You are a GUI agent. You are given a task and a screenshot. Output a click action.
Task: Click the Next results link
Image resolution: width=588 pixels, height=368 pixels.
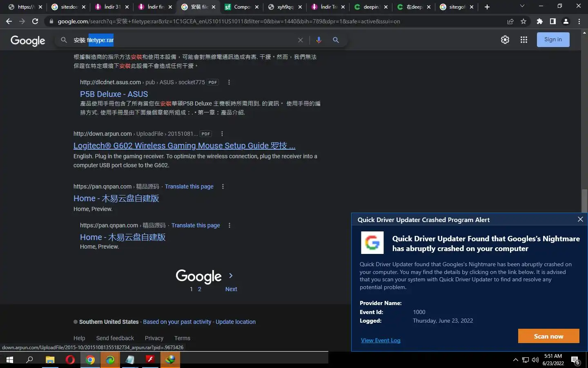[x=231, y=289]
